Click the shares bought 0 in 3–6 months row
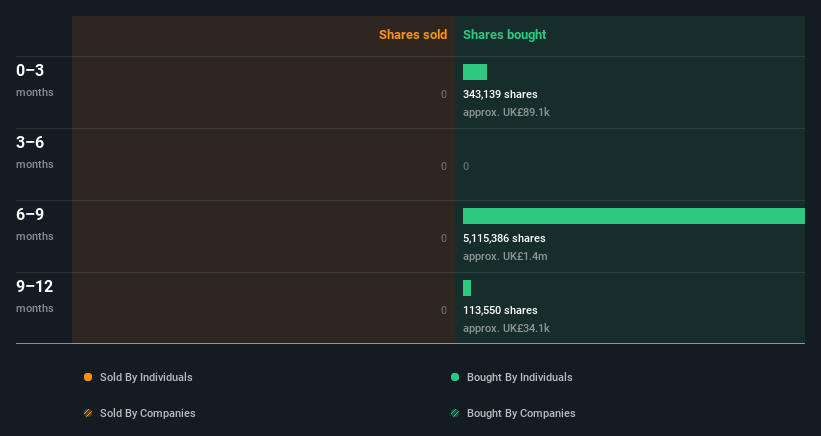Image resolution: width=821 pixels, height=436 pixels. pos(466,166)
